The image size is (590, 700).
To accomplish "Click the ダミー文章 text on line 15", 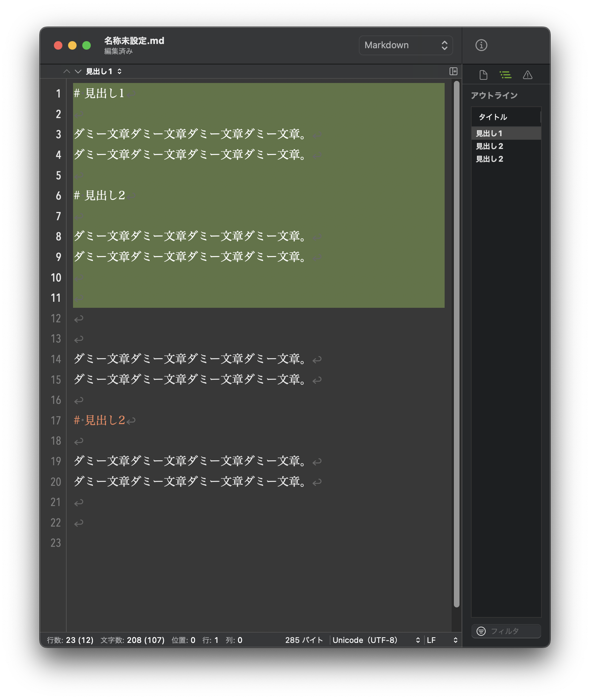I will (x=190, y=380).
